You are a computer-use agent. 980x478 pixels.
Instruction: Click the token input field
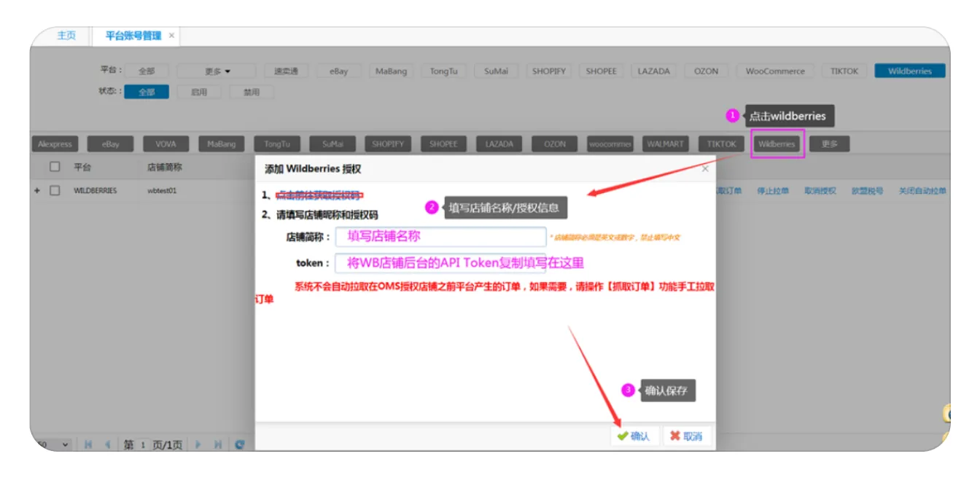coord(440,263)
